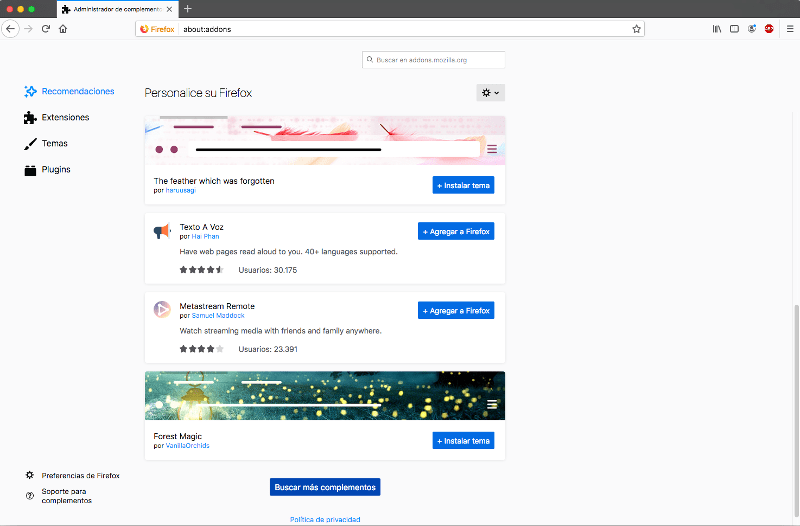Add Texto A Voz to Firefox
Image resolution: width=800 pixels, height=526 pixels.
coord(456,231)
